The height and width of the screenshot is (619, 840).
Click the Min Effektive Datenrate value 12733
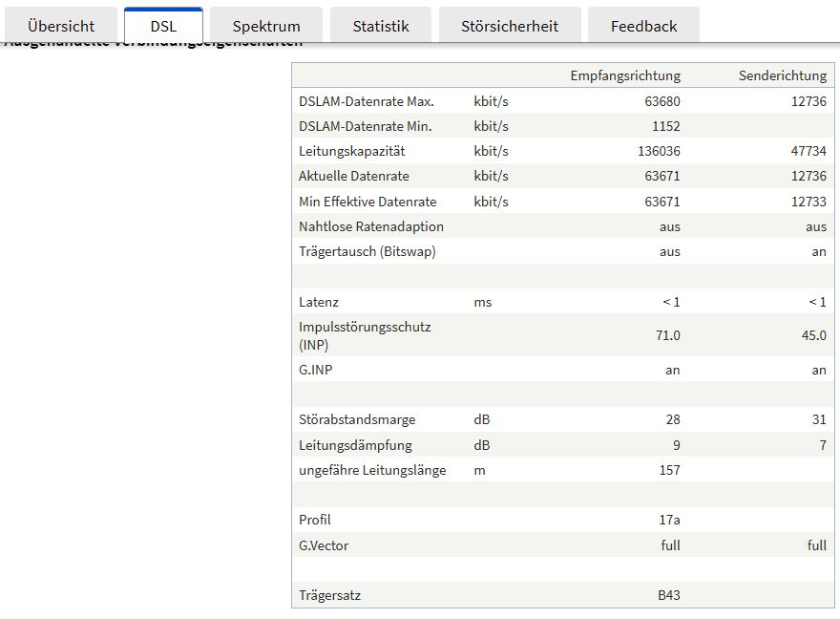click(x=808, y=202)
